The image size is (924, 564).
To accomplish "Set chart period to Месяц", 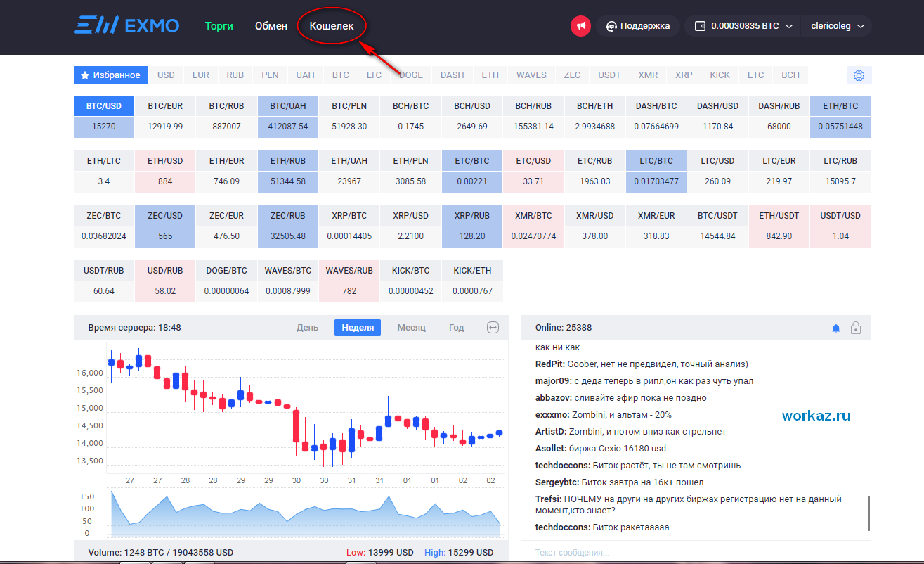I will tap(412, 328).
